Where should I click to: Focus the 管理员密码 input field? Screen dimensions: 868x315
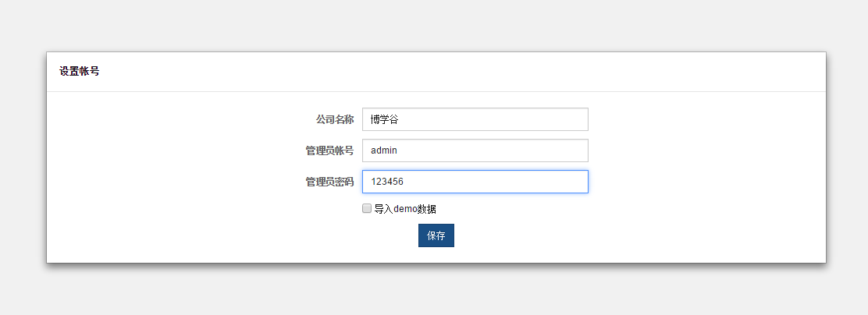pyautogui.click(x=475, y=182)
